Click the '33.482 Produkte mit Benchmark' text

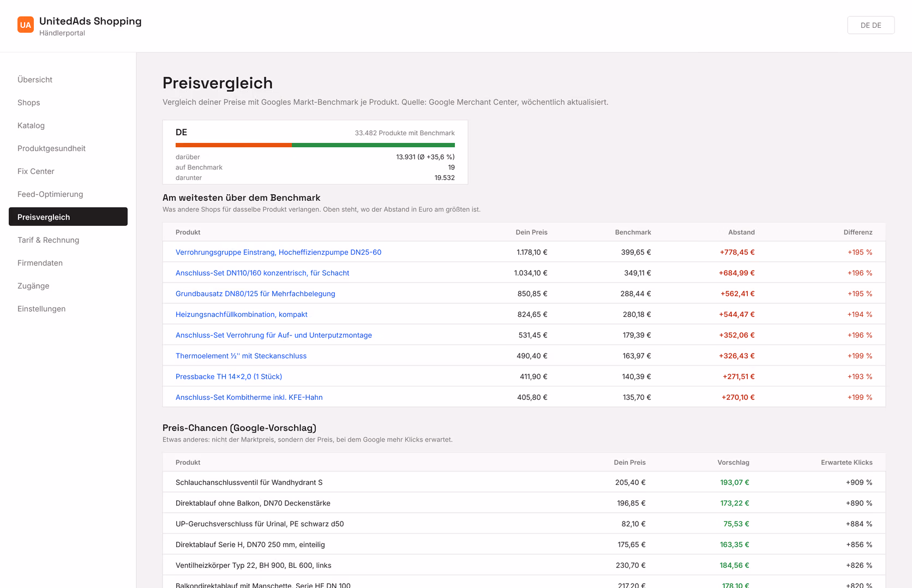[405, 133]
